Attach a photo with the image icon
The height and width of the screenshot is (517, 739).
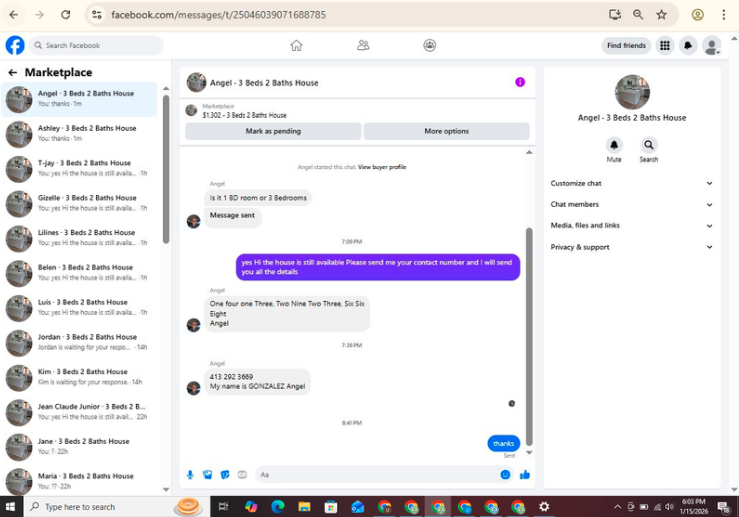point(207,475)
